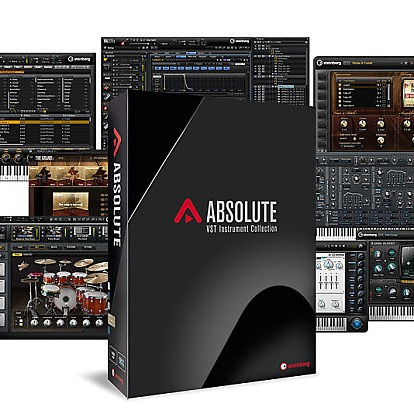This screenshot has height=414, width=414.
Task: Click the tan display image in organ window
Action: coord(408,93)
